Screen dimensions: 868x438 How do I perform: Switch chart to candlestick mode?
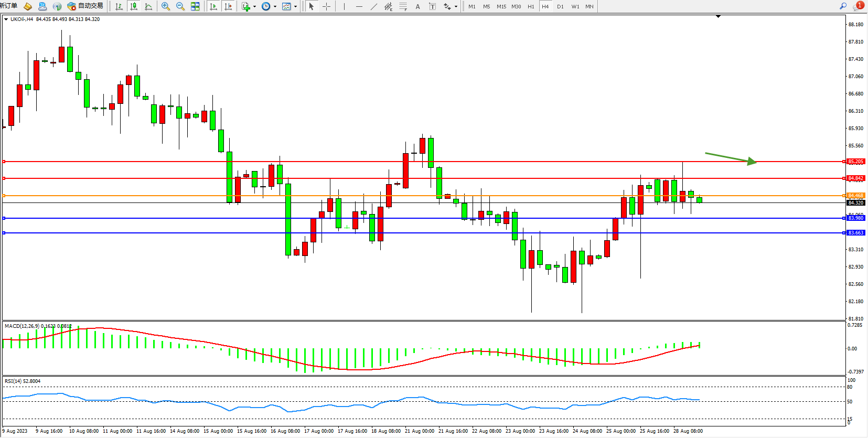click(134, 6)
